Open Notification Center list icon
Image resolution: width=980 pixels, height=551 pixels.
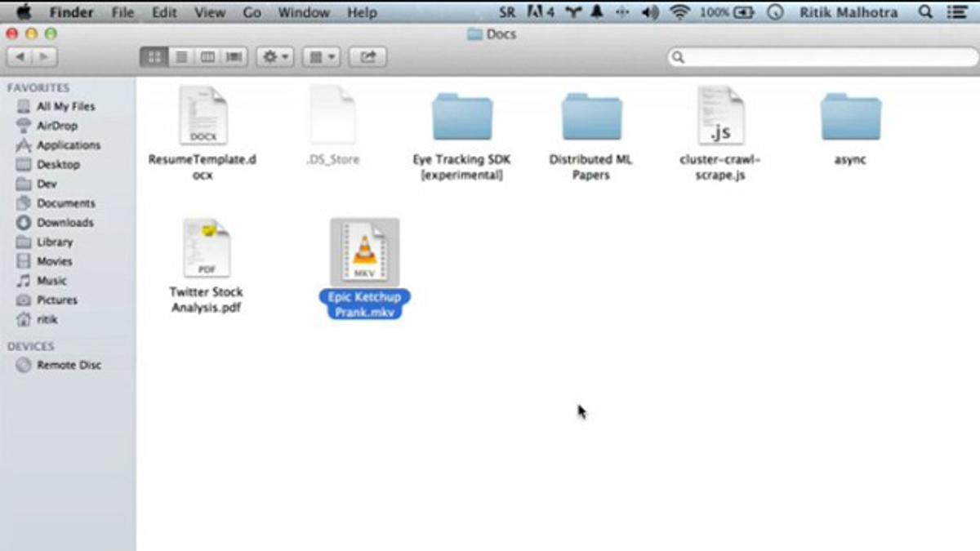[x=957, y=12]
